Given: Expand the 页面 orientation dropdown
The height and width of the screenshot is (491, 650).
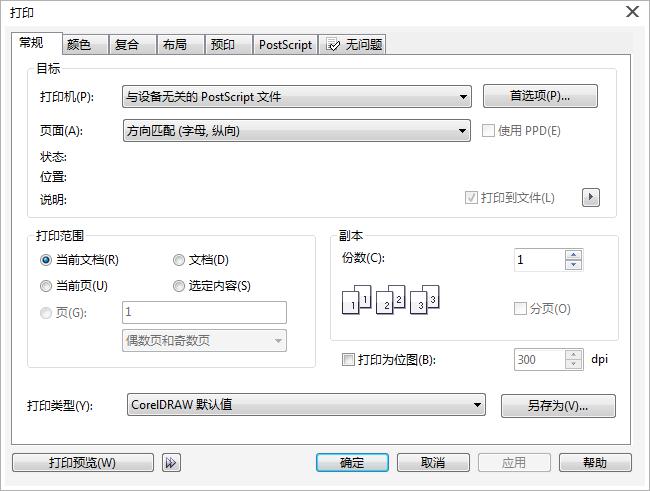Looking at the screenshot, I should pyautogui.click(x=297, y=131).
